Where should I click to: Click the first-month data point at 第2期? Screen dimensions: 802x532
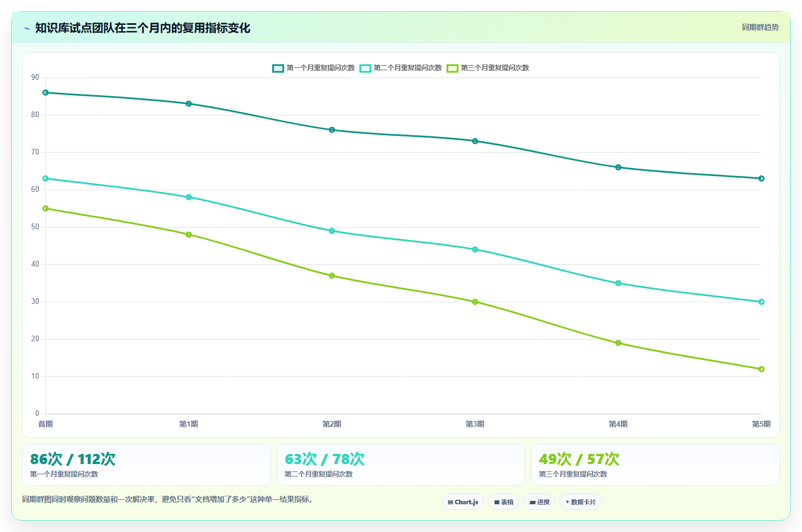pos(332,130)
